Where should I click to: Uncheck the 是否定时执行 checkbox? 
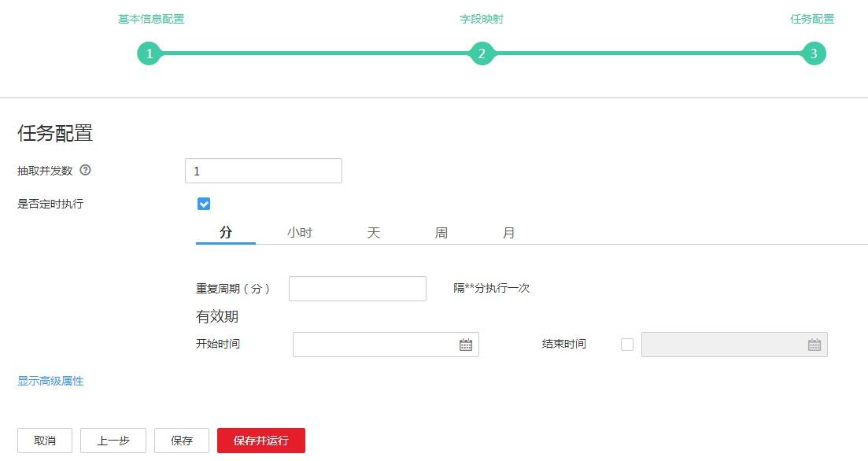pos(203,203)
